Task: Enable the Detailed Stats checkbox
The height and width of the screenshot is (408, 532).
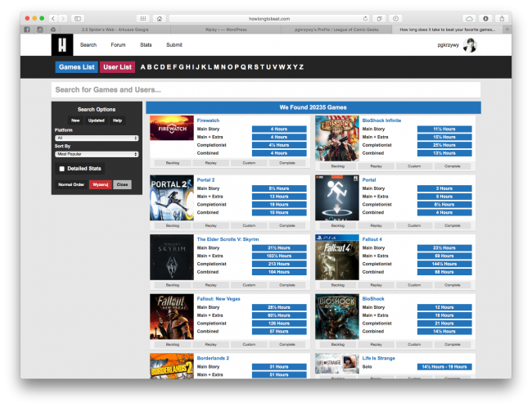Action: tap(61, 169)
